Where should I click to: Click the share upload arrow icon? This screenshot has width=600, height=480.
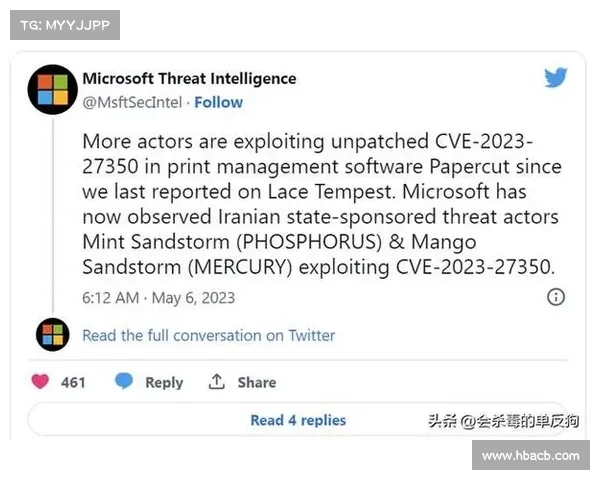(217, 382)
